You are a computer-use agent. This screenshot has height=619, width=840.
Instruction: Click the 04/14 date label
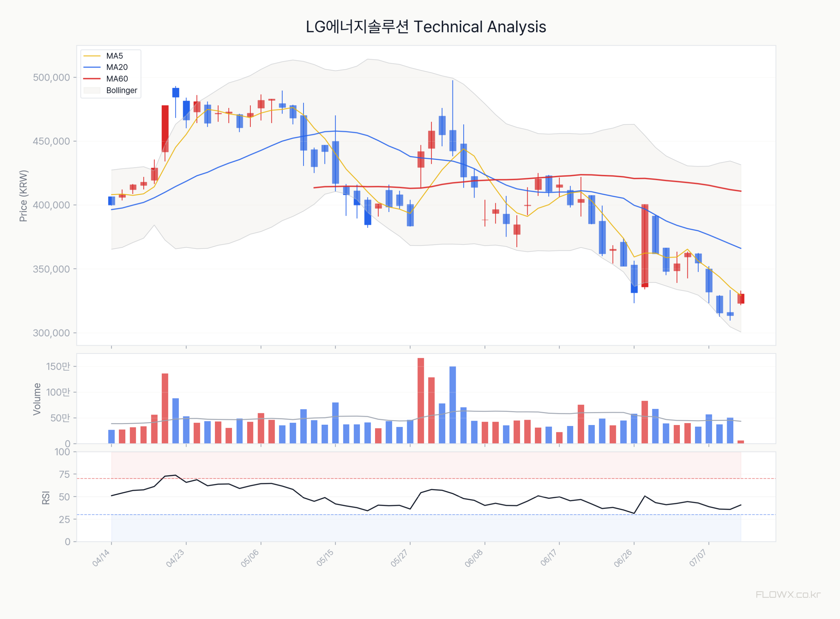(101, 558)
